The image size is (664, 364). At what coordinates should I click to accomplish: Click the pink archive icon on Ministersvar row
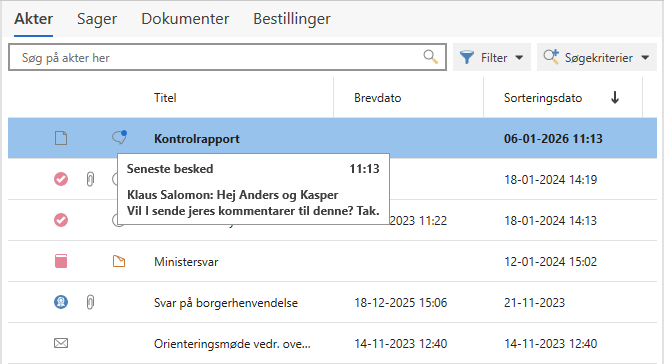61,261
